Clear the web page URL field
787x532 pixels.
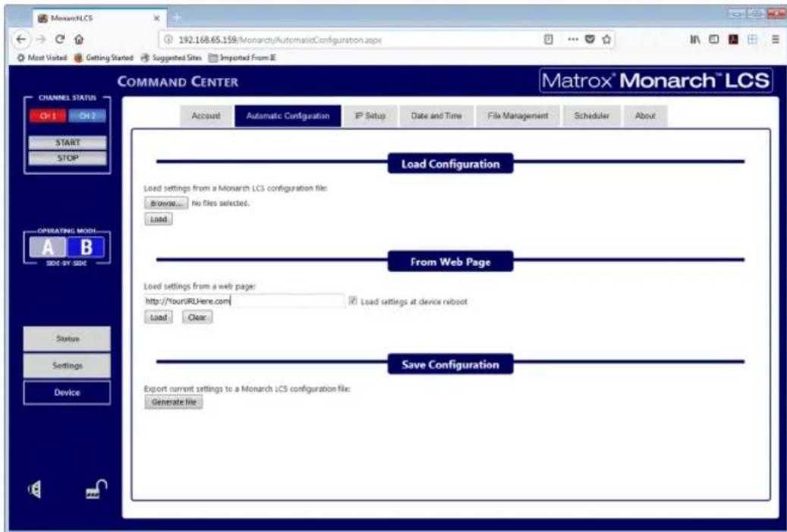[197, 317]
